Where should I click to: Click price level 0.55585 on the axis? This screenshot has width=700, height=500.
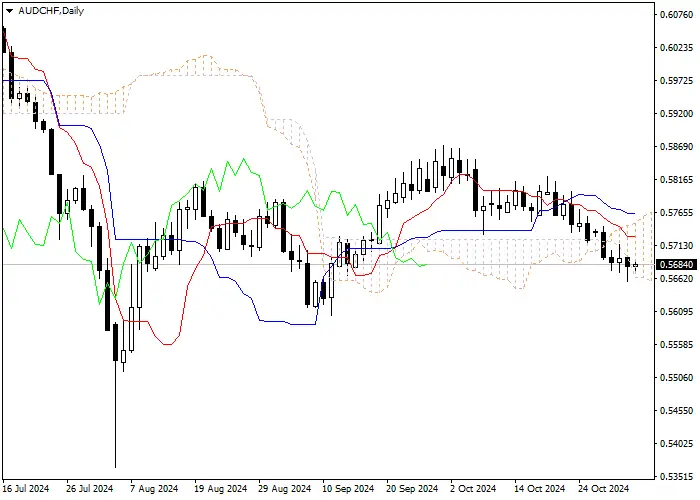[x=677, y=345]
